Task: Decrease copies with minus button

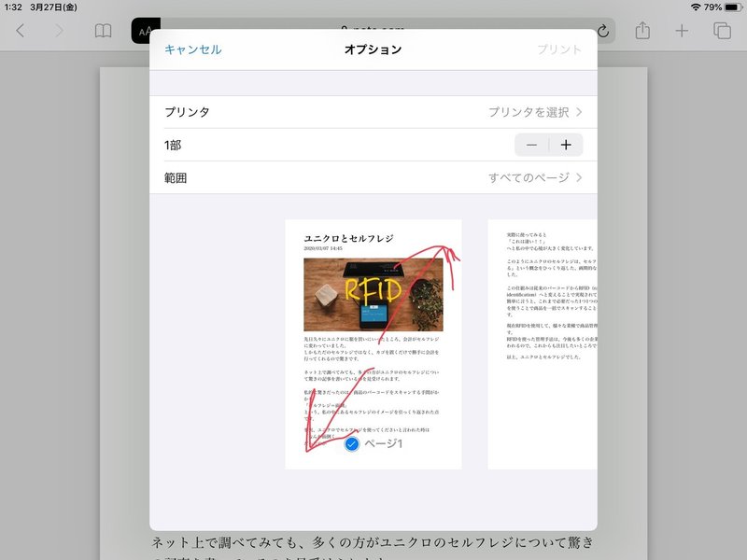Action: tap(531, 145)
